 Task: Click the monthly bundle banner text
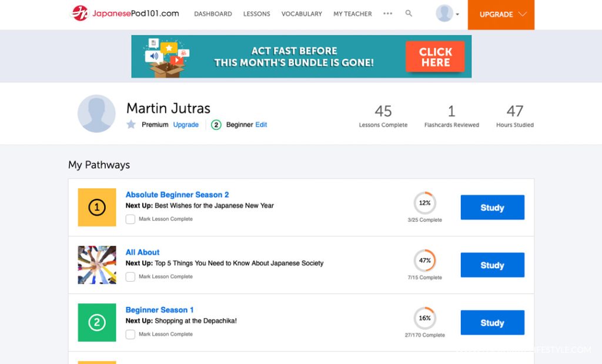coord(294,57)
